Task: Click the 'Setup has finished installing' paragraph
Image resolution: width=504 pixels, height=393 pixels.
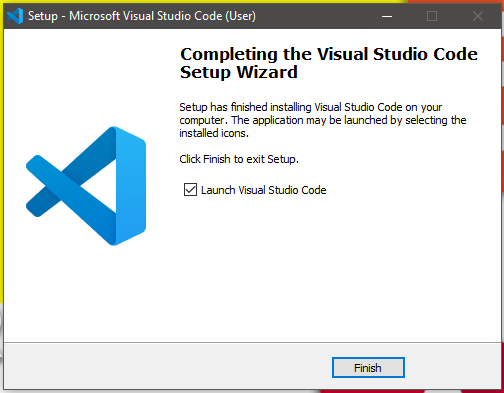Action: click(322, 120)
